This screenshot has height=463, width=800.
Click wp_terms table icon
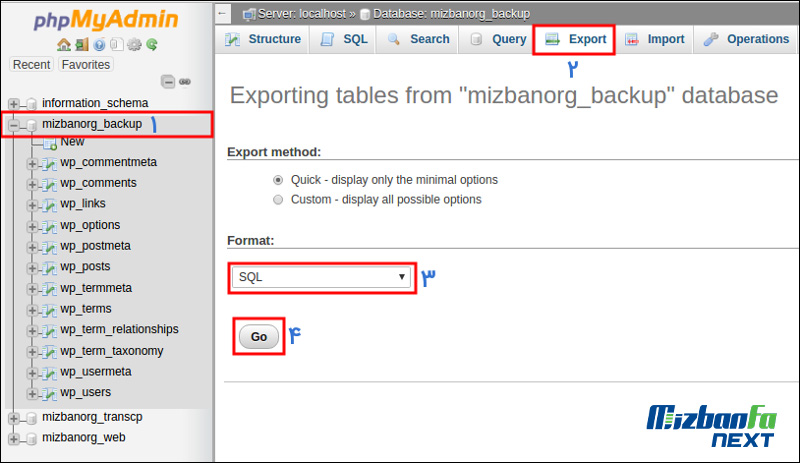[x=49, y=310]
